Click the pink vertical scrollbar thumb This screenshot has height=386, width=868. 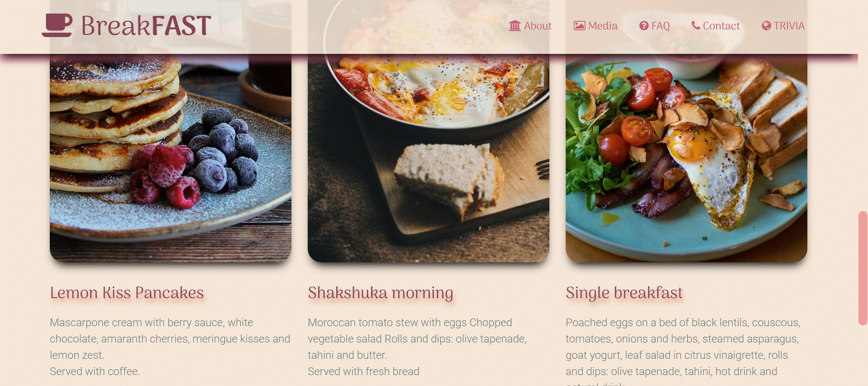(863, 268)
